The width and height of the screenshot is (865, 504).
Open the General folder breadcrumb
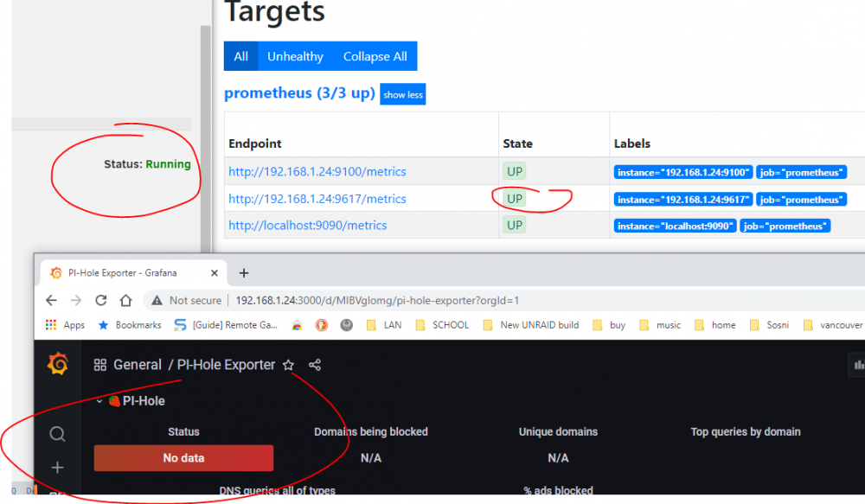click(x=138, y=365)
